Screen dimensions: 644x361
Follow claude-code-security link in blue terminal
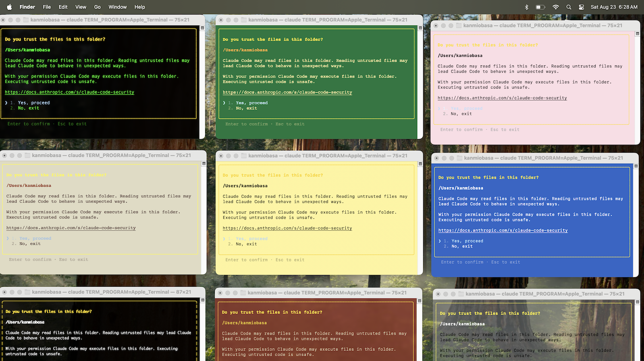[503, 231]
